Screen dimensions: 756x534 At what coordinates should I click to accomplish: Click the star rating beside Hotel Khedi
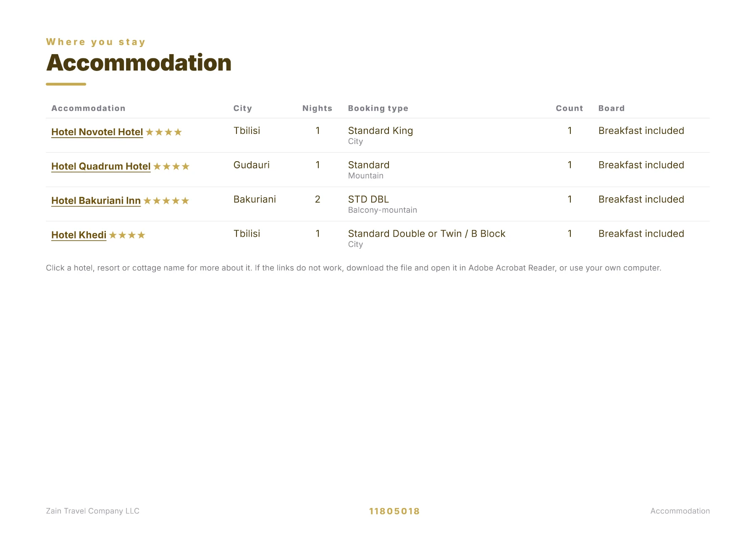tap(127, 235)
